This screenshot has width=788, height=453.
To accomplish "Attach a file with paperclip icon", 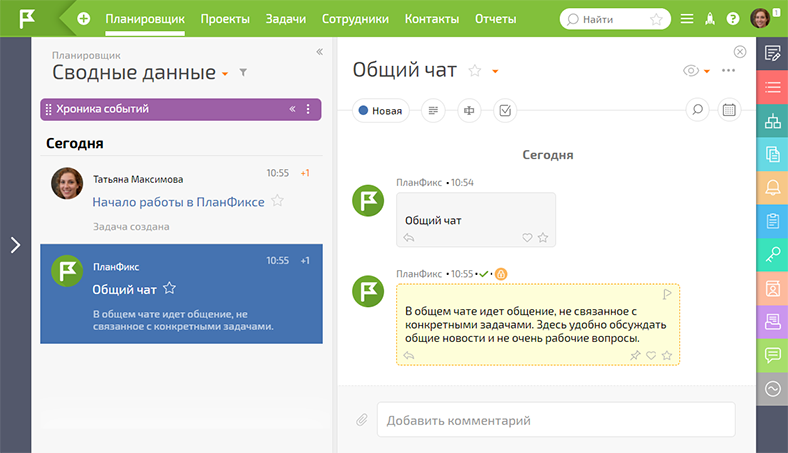I will [362, 419].
